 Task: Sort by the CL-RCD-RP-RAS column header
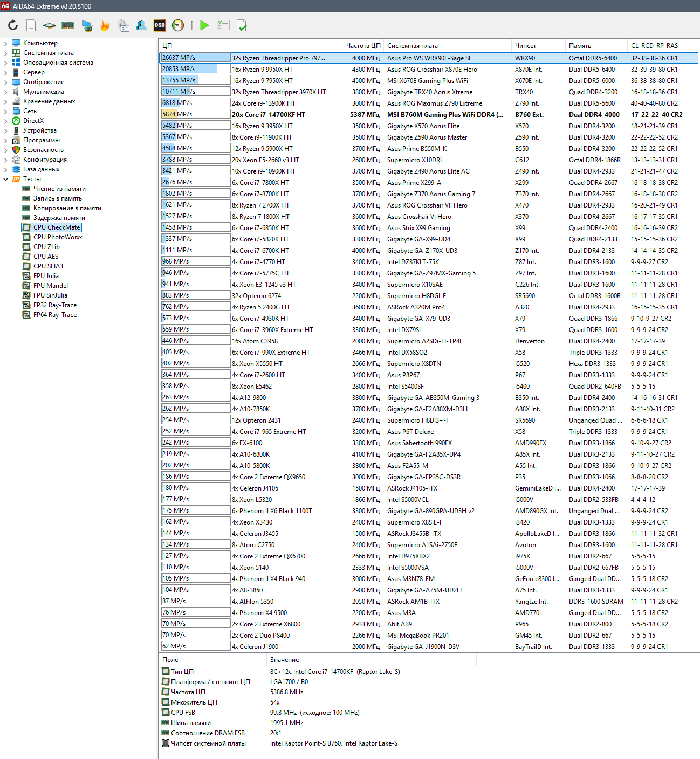pos(663,46)
